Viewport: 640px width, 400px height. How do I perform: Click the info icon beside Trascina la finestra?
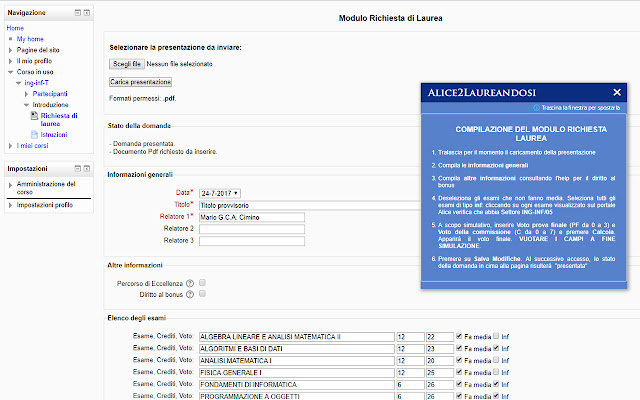536,108
